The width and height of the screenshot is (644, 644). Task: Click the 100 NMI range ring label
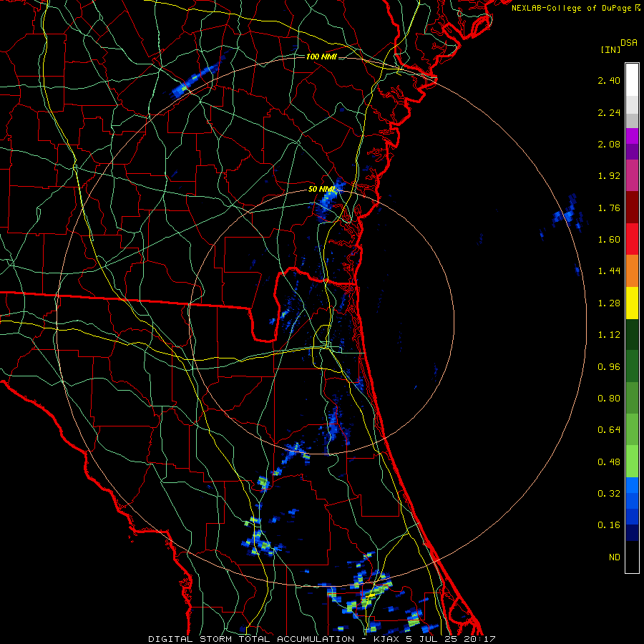click(321, 57)
